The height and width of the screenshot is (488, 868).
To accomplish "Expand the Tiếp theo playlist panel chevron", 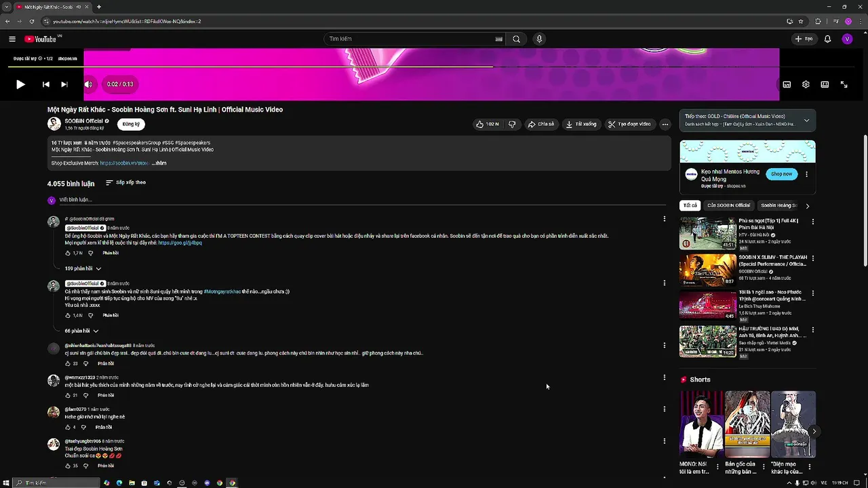I will click(806, 120).
